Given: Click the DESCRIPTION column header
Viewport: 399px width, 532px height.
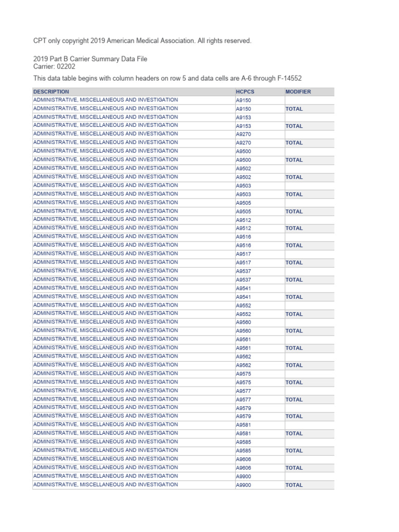Looking at the screenshot, I should click(x=51, y=92).
